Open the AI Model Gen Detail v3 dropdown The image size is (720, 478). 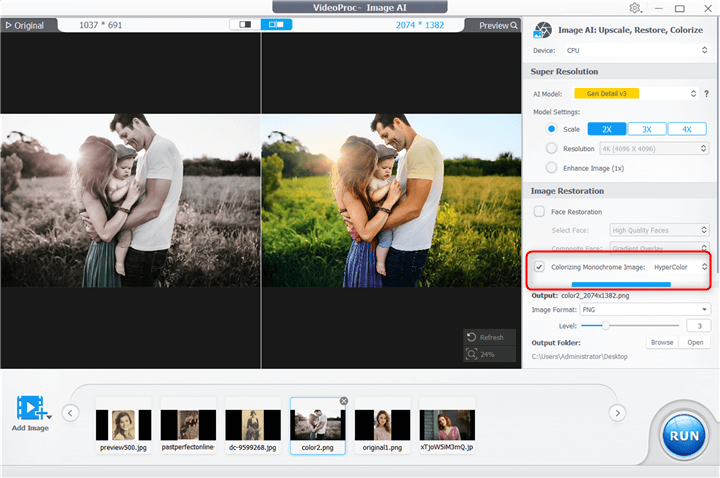coord(634,93)
